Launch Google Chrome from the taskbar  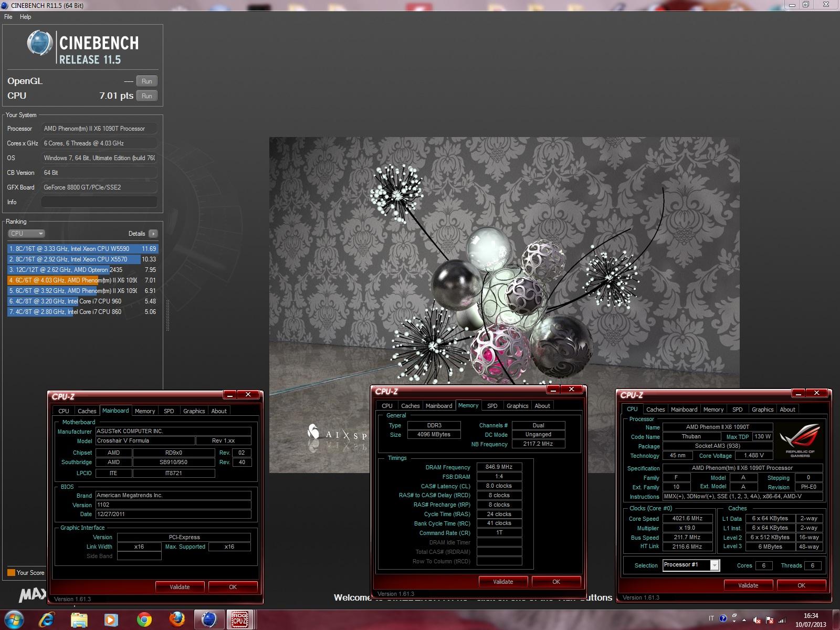[144, 619]
